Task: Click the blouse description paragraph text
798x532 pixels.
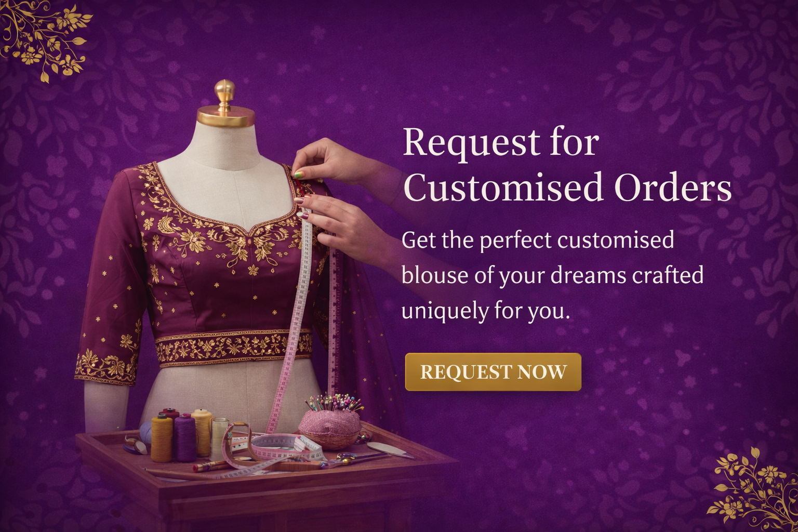Action: click(x=552, y=275)
